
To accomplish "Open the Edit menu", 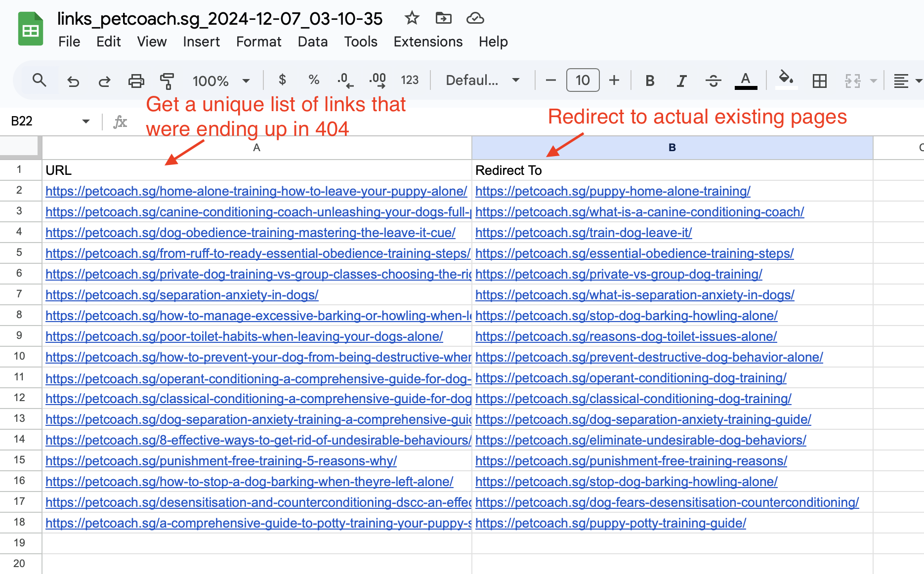I will tap(108, 41).
